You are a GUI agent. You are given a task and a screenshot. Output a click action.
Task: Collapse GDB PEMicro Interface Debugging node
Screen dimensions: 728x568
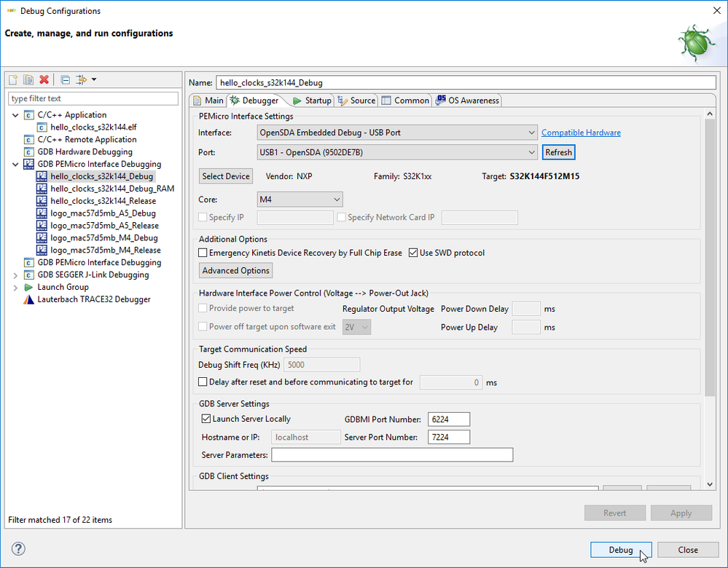tap(15, 165)
